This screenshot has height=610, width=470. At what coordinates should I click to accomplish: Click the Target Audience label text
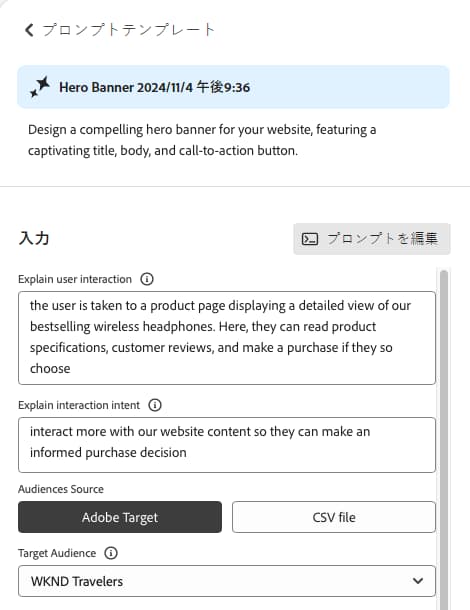pos(57,553)
